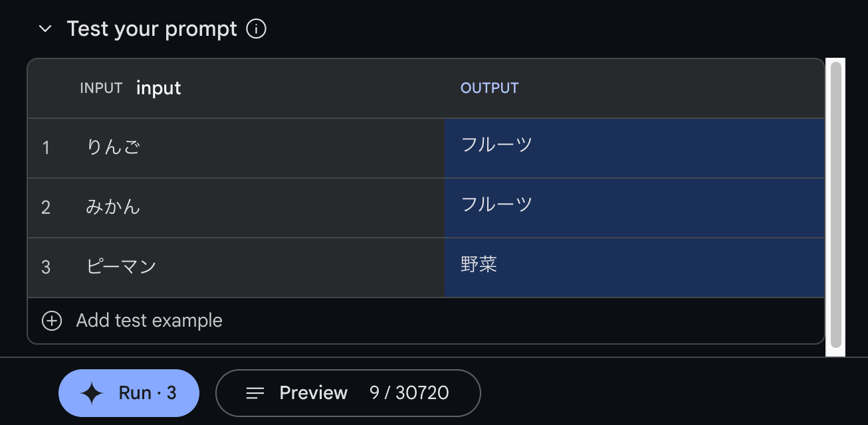Click the first フルーツ output cell

pyautogui.click(x=634, y=147)
